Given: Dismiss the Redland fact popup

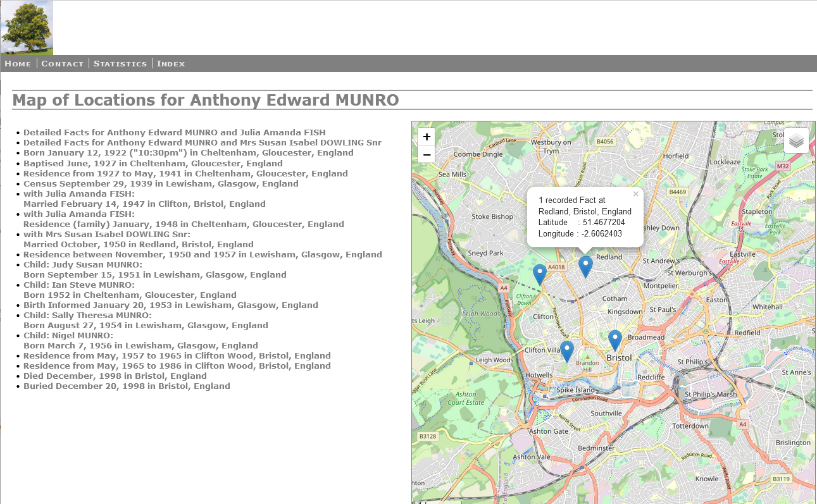Looking at the screenshot, I should (635, 194).
